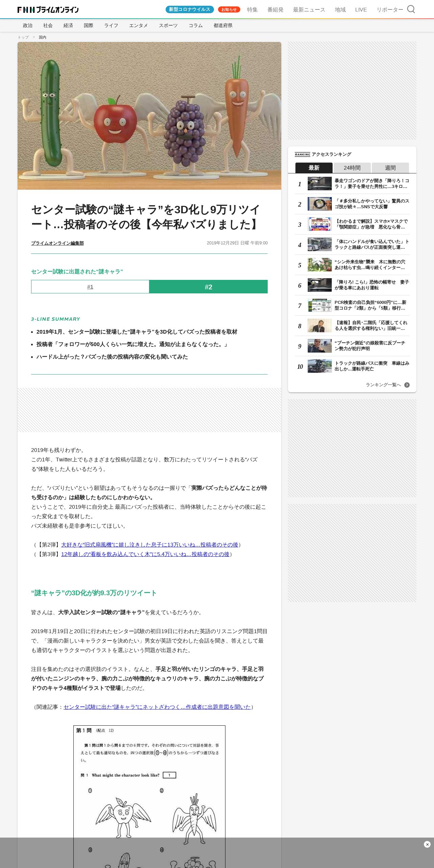Open the リポーター header menu
The width and height of the screenshot is (434, 868).
(390, 9)
